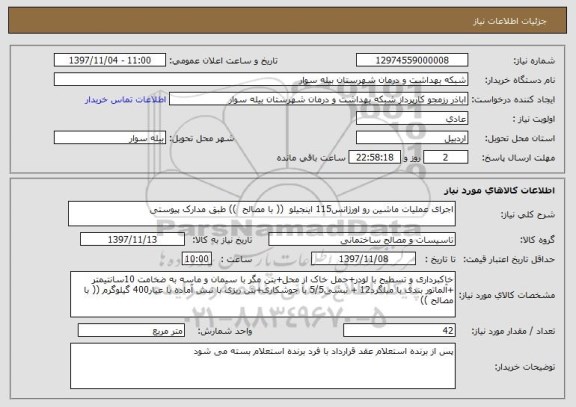Click the label توضیحات خریدار

[525, 367]
